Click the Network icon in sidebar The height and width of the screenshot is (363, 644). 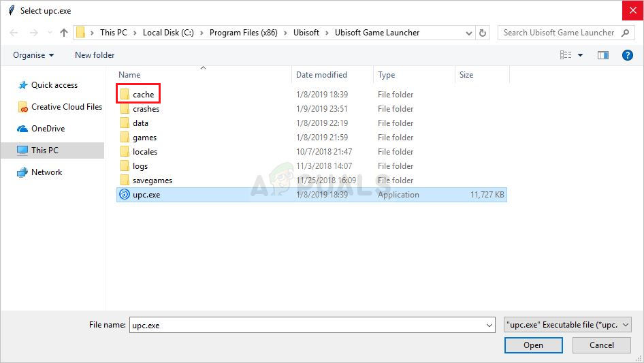(22, 172)
